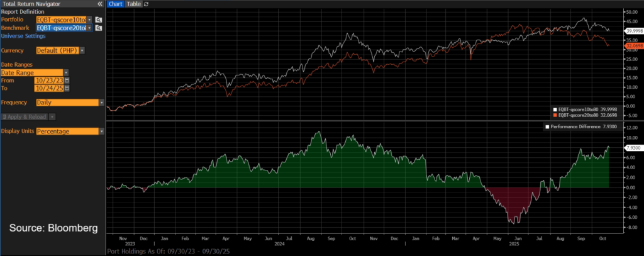Screen dimensions: 644x256
Task: Switch to the Chart tab
Action: tap(116, 4)
